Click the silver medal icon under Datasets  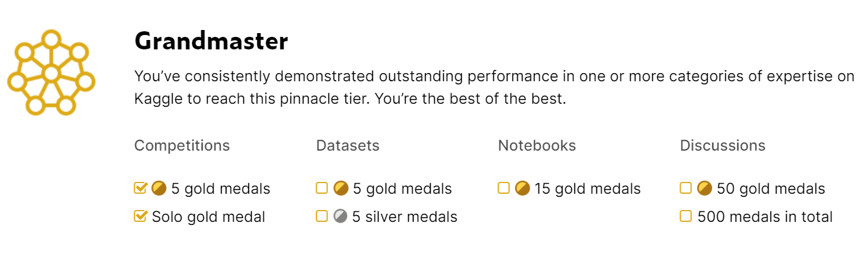coord(340,217)
